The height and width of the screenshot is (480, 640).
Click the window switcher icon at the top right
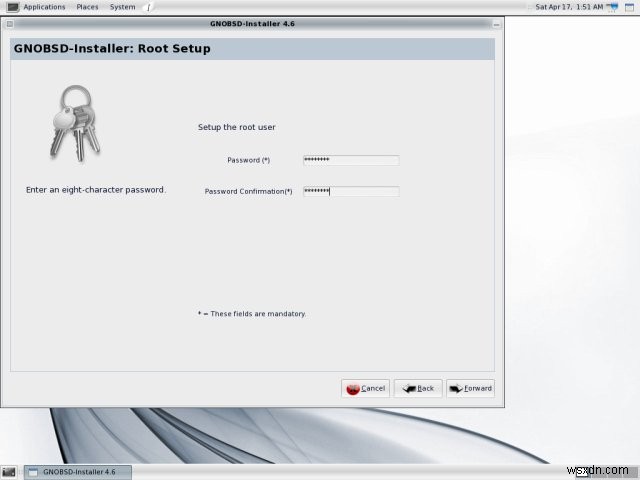pos(629,7)
